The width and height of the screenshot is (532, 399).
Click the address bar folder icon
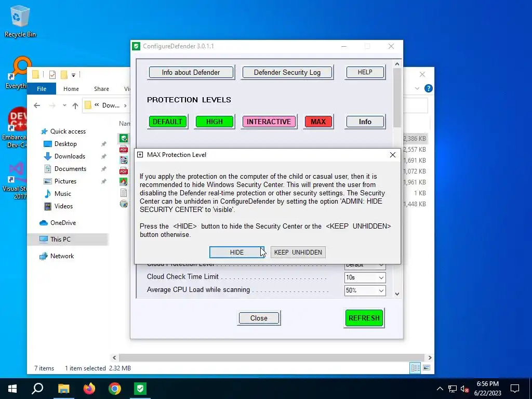(88, 105)
